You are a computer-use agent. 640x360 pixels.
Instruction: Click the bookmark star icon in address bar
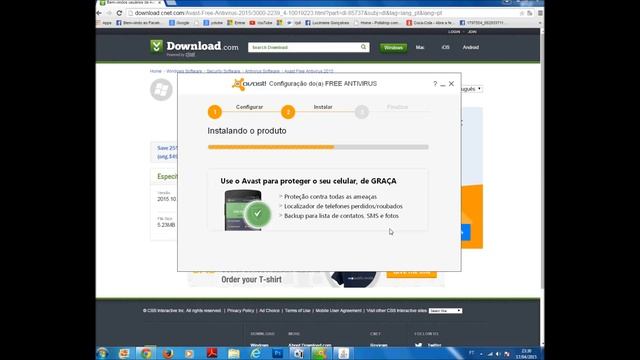(522, 13)
